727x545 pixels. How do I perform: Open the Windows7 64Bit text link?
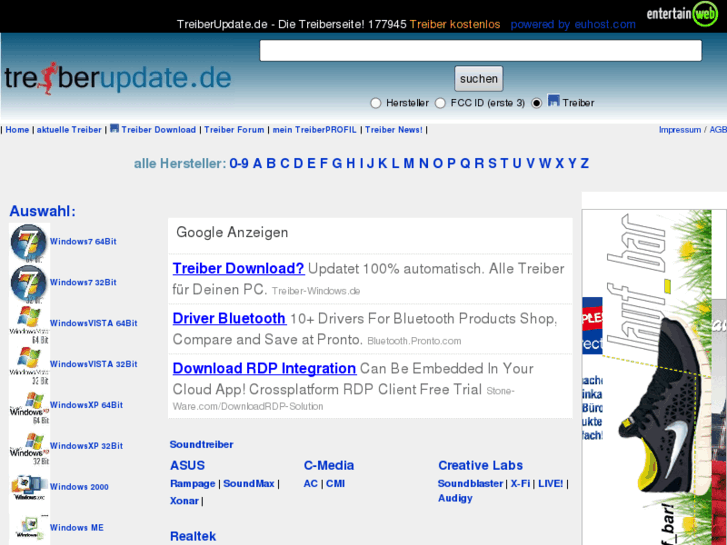pyautogui.click(x=83, y=242)
